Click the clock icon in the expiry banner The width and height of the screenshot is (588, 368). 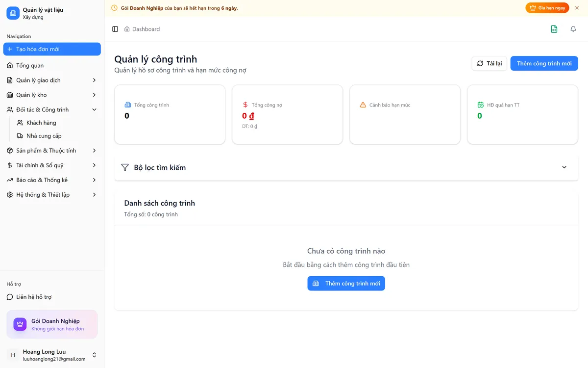pos(114,8)
